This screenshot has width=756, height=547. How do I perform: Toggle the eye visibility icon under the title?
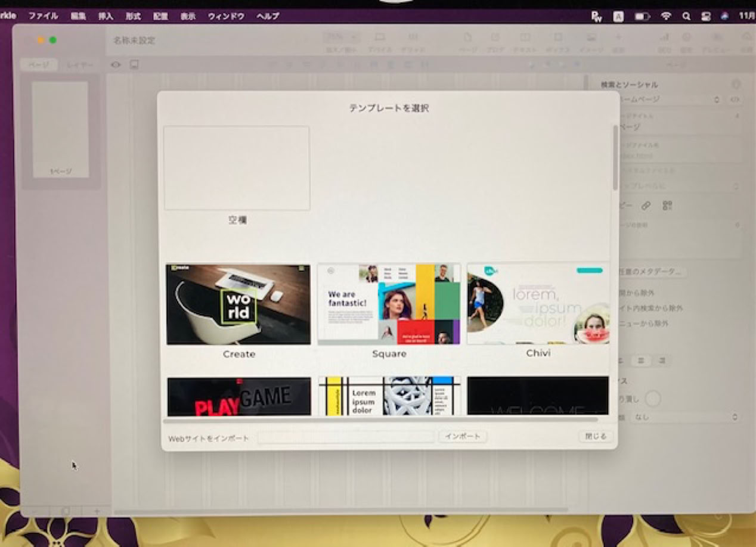116,64
